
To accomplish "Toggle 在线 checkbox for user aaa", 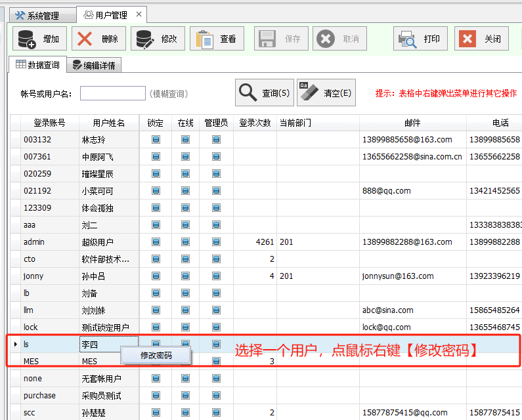I will tap(185, 224).
